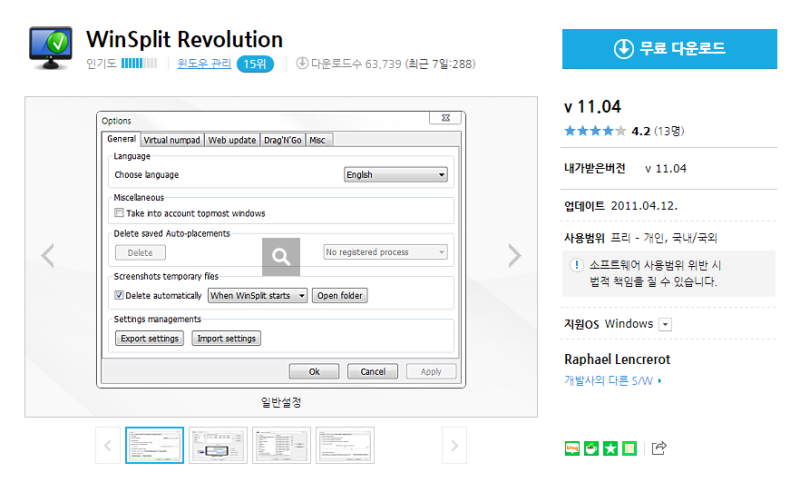Switch to the Misc tab
The width and height of the screenshot is (800, 502).
tap(317, 140)
